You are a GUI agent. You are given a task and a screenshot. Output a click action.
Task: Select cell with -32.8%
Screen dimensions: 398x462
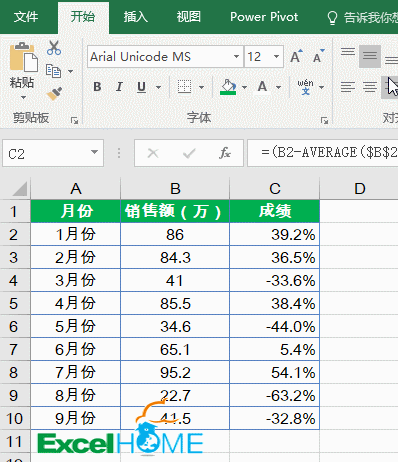[x=275, y=418]
